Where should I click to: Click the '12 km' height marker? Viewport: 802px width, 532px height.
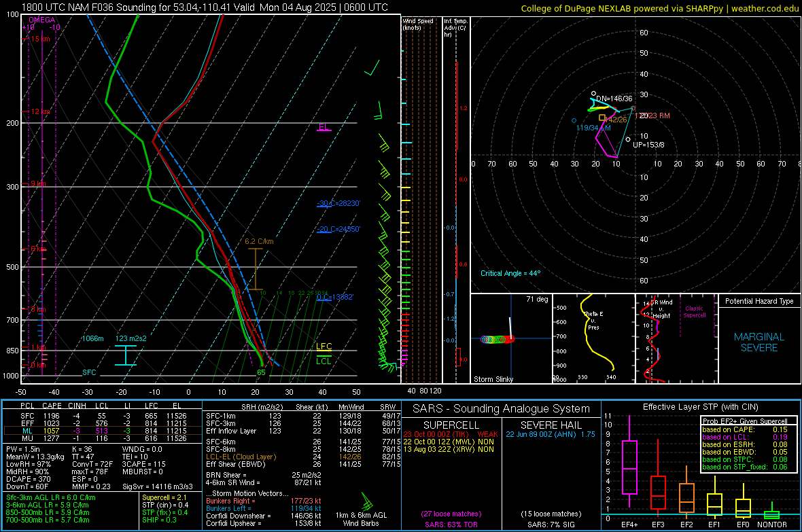pyautogui.click(x=40, y=111)
